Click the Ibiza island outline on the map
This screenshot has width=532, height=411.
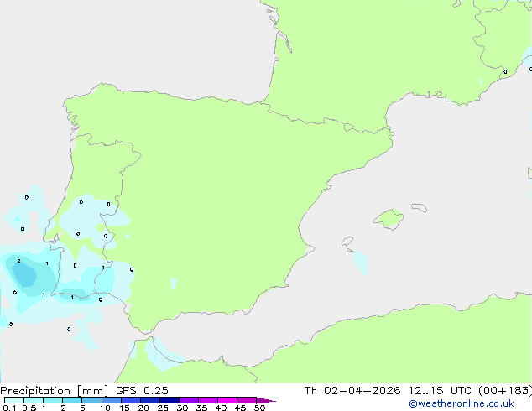click(347, 242)
